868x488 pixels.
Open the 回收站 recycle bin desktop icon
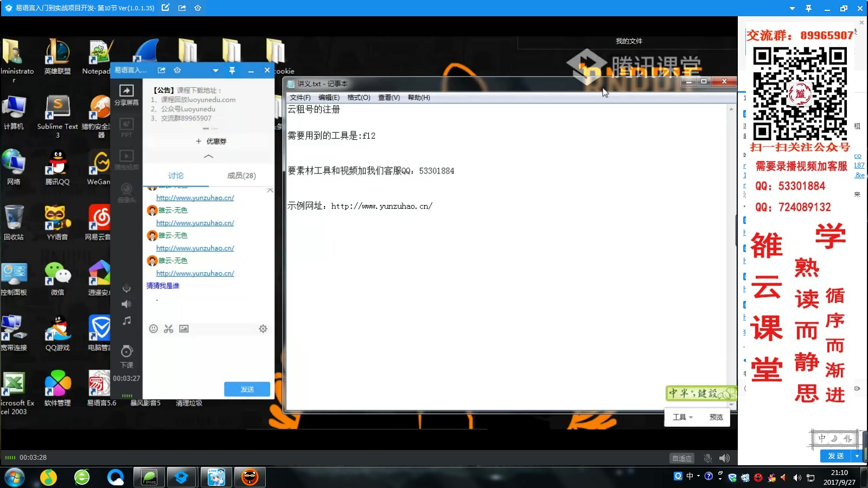coord(14,223)
